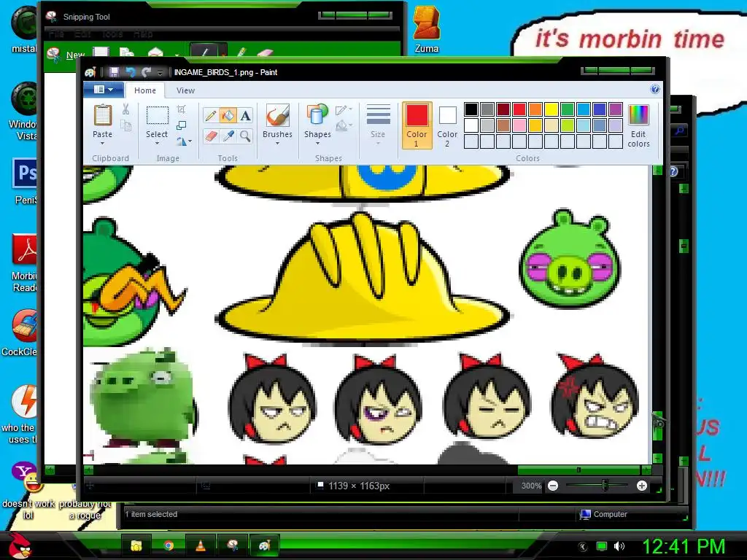Select the Magnifier tool in Paint
This screenshot has width=747, height=560.
coord(245,136)
